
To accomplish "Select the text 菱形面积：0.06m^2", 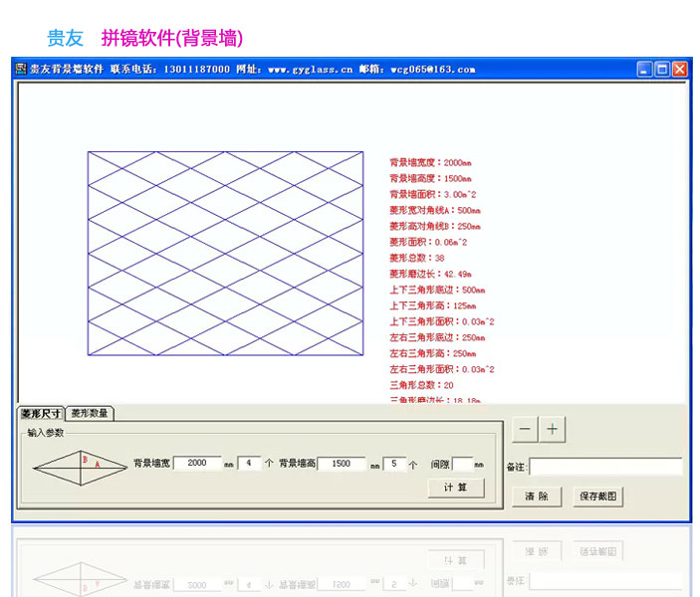I will [428, 242].
